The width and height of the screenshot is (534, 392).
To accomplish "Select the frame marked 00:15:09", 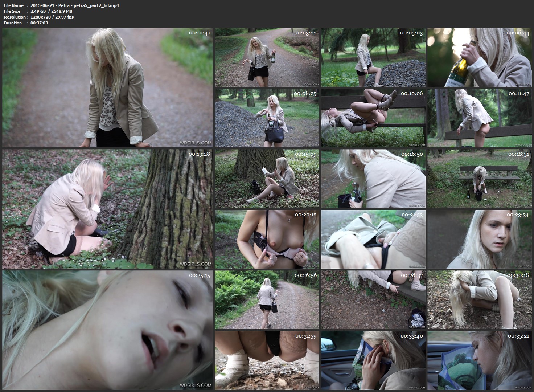I will click(267, 179).
